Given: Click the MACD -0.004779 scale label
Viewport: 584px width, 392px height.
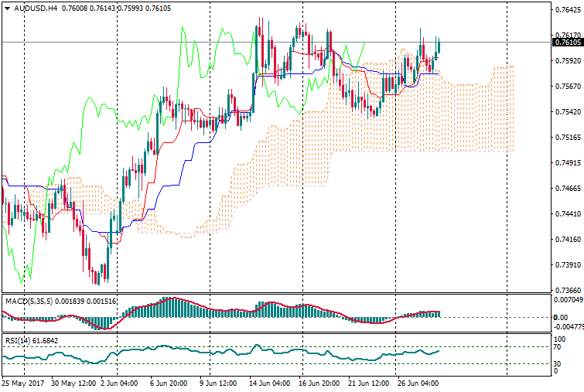Looking at the screenshot, I should click(x=569, y=326).
